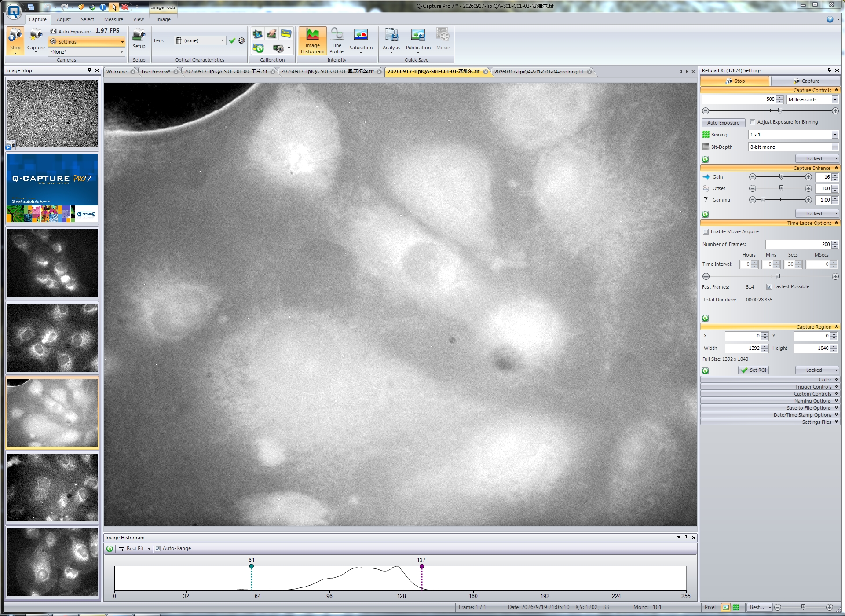The height and width of the screenshot is (616, 845).
Task: Enable the Movie Acquire checkbox
Action: (706, 232)
